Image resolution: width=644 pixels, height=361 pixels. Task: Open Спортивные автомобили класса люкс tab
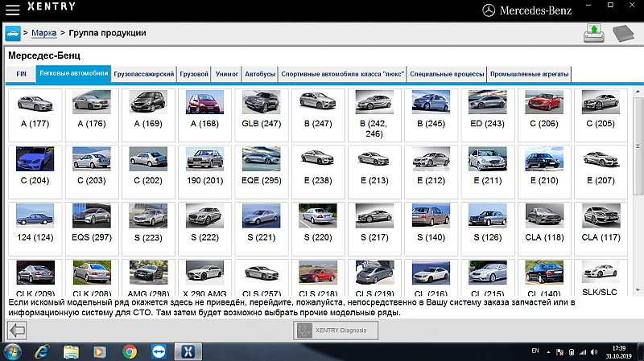click(x=343, y=74)
